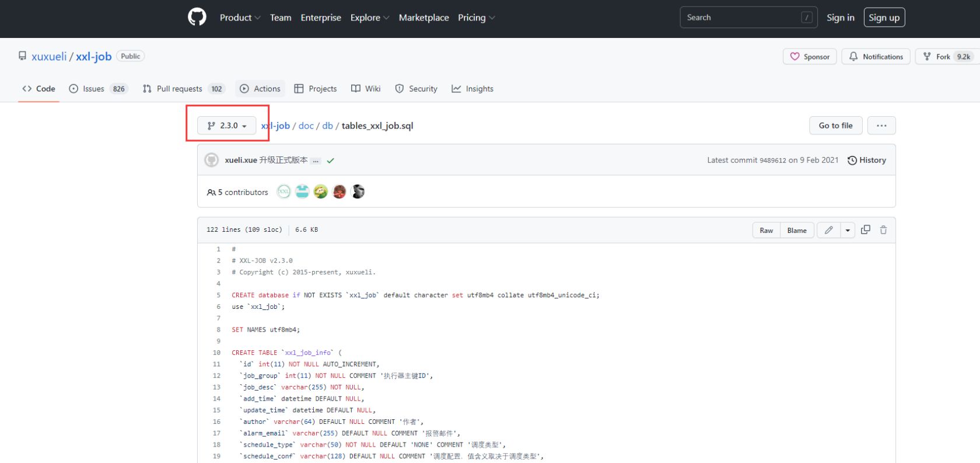Image resolution: width=980 pixels, height=463 pixels.
Task: Open the Security tab
Action: (x=416, y=89)
